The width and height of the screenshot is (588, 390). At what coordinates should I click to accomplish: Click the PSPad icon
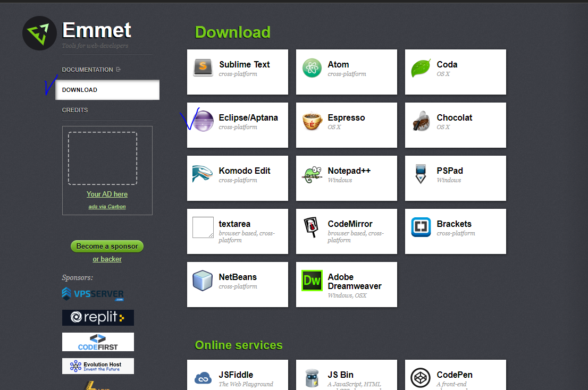coord(421,174)
